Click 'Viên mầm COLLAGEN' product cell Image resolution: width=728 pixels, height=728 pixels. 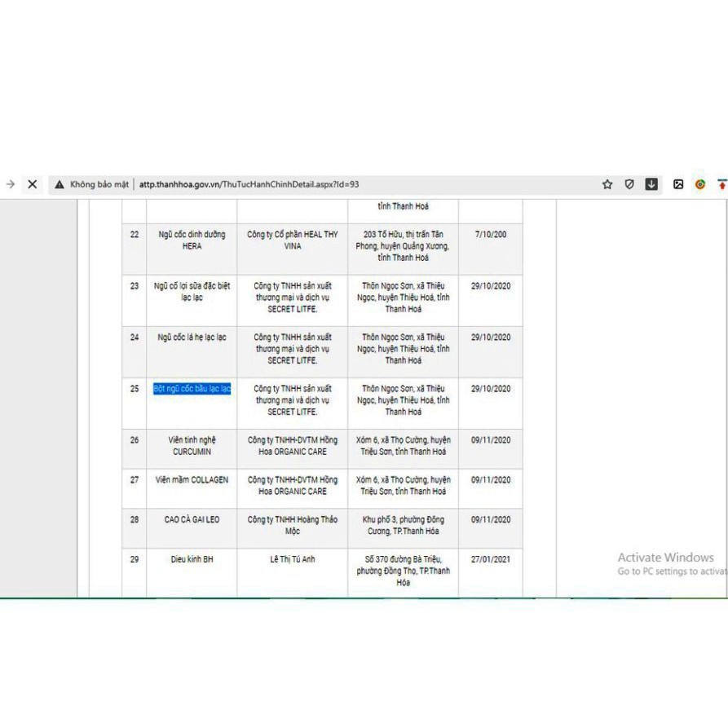pyautogui.click(x=192, y=480)
